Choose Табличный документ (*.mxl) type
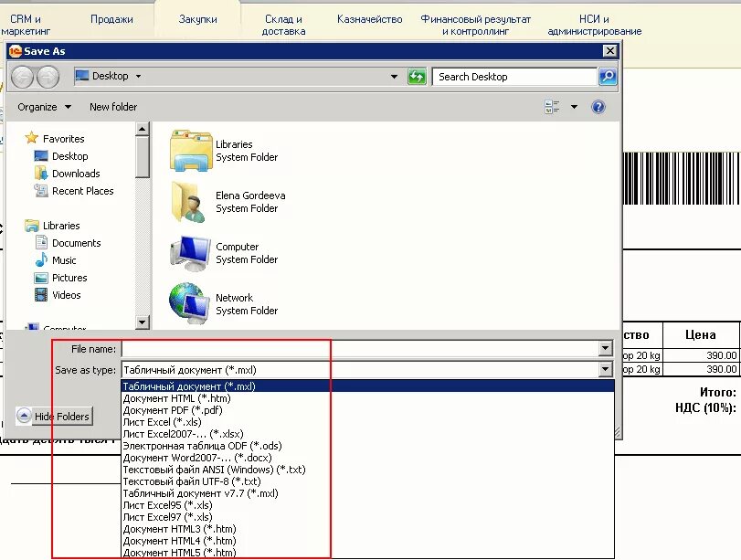741x560 pixels. [x=367, y=386]
